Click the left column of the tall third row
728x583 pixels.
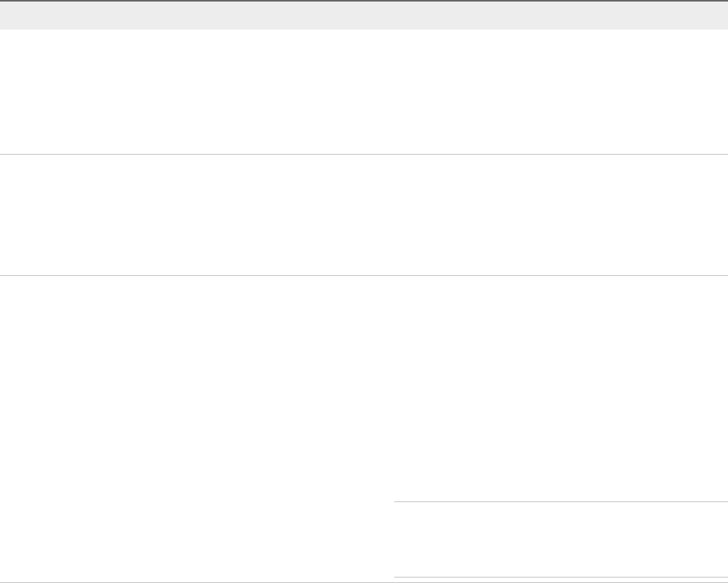(194, 428)
